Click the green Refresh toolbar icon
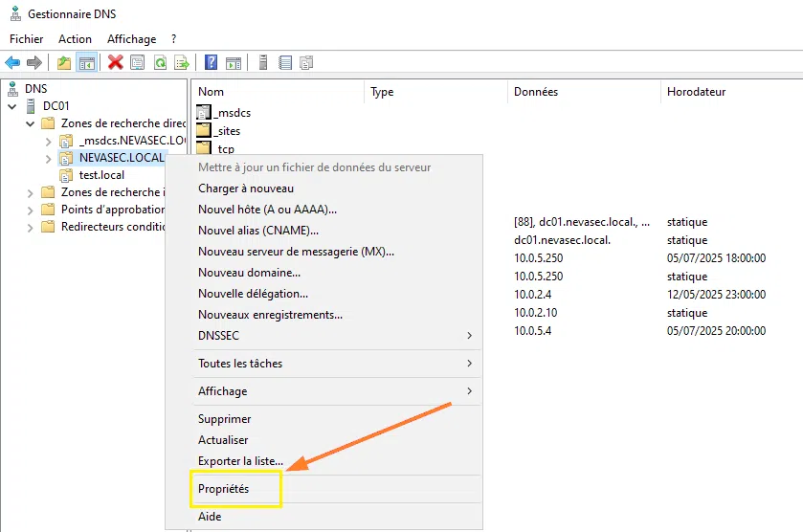This screenshot has height=532, width=803. pos(160,63)
